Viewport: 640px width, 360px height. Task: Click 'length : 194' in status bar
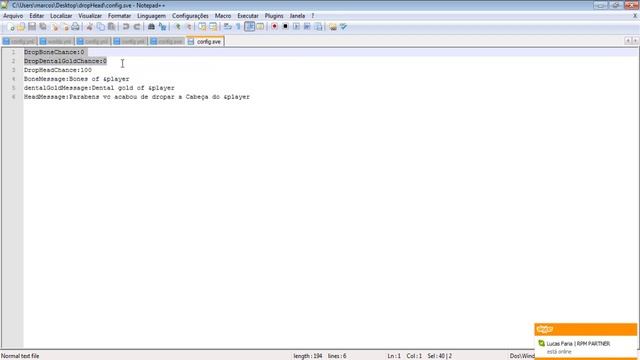click(307, 356)
